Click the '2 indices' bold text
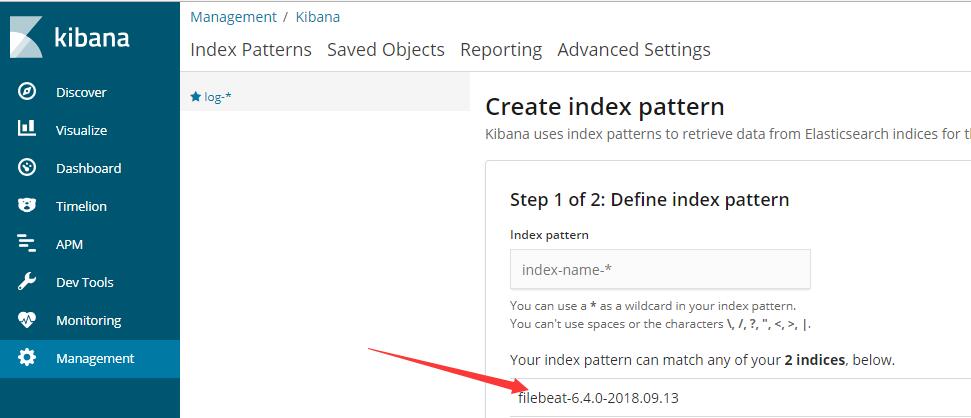Image resolution: width=971 pixels, height=418 pixels. point(814,360)
